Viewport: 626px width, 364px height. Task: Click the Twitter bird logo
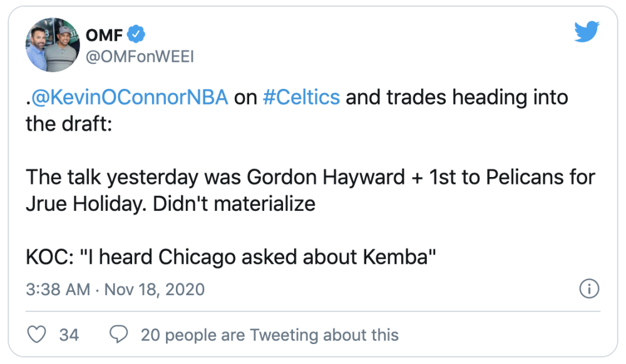(x=587, y=32)
